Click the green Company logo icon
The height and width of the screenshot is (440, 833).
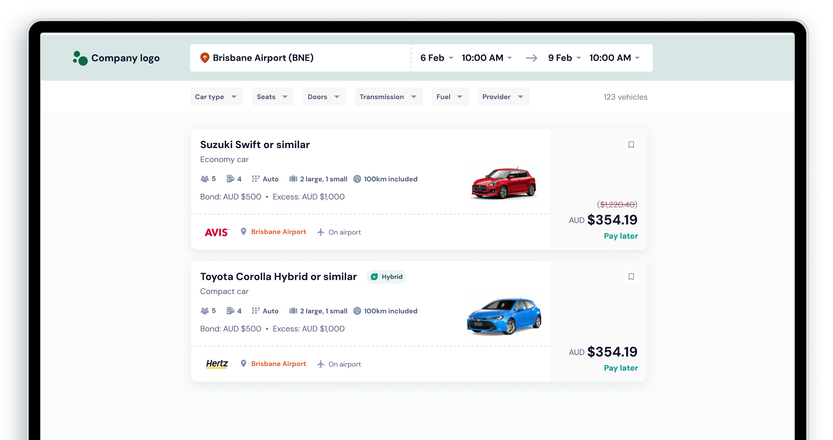point(80,58)
